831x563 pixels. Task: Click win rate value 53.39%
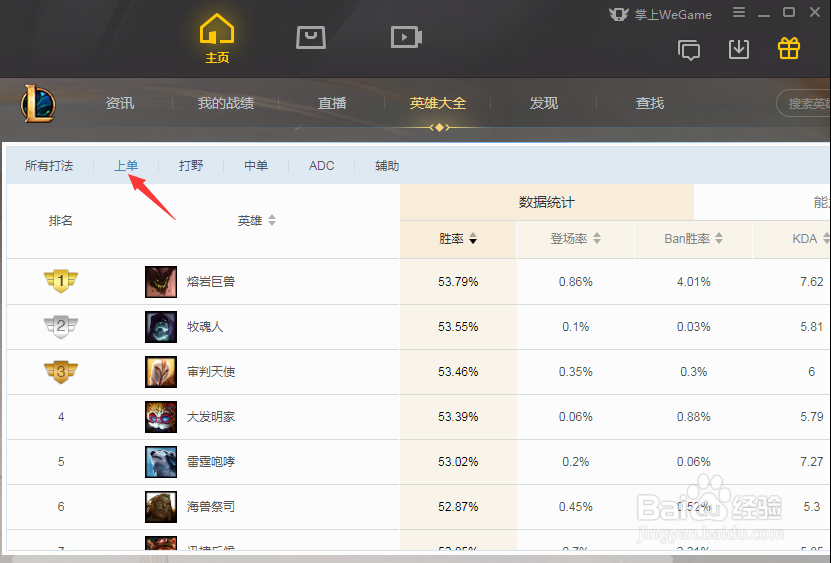[458, 417]
